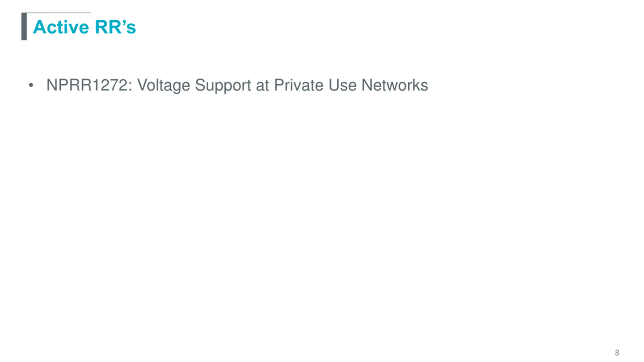644x362 pixels.
Task: Click the word "Active" in the slide title
Action: [61, 27]
